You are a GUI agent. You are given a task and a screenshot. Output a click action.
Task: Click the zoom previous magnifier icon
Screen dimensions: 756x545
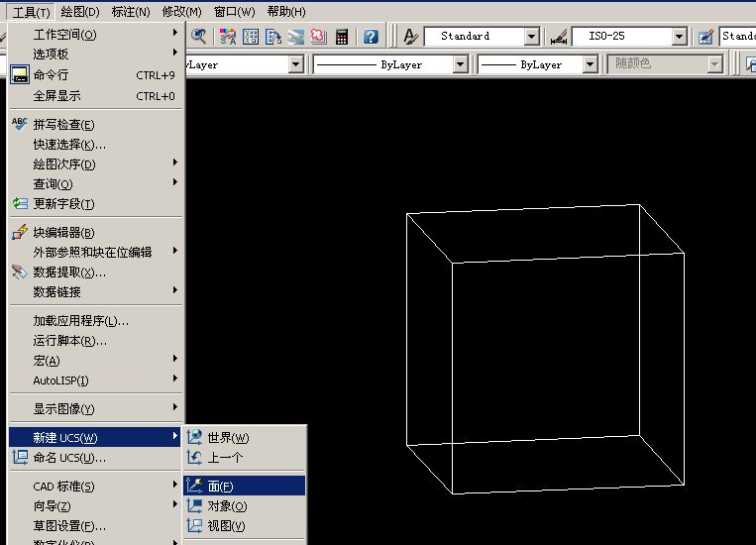(x=198, y=37)
